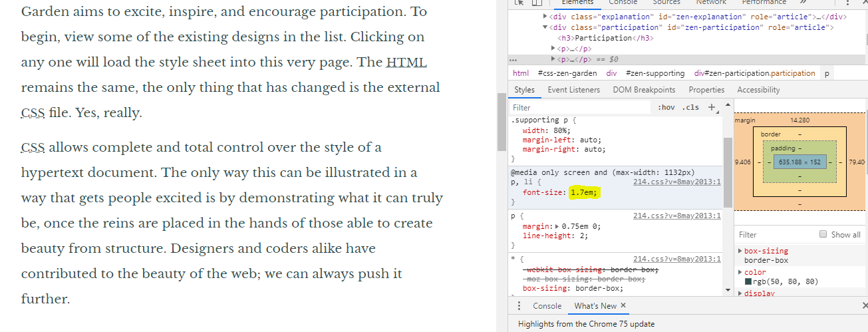Open 214.css link beside p, li rule

[677, 182]
